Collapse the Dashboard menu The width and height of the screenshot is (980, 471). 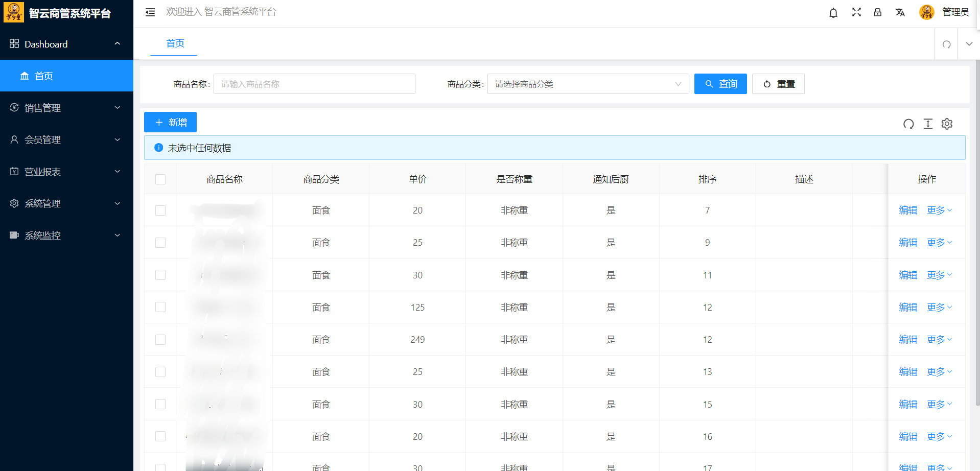coord(118,44)
